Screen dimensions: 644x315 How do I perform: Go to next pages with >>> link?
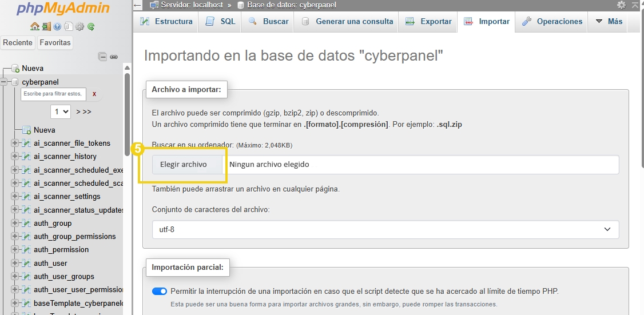(84, 111)
